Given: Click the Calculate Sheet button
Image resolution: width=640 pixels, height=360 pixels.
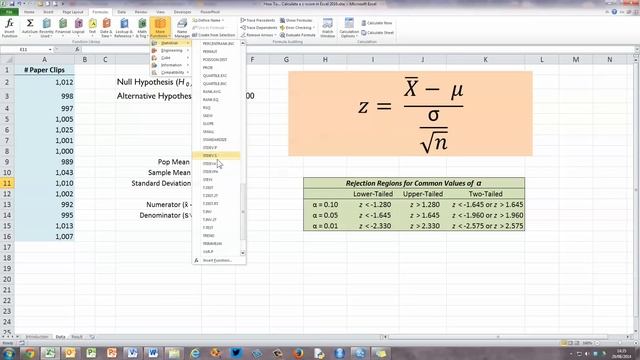Looking at the screenshot, I should tap(378, 33).
